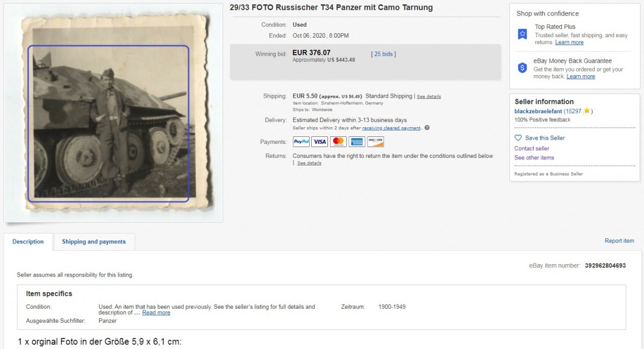The image size is (644, 349).
Task: Show returns See details
Action: click(310, 163)
